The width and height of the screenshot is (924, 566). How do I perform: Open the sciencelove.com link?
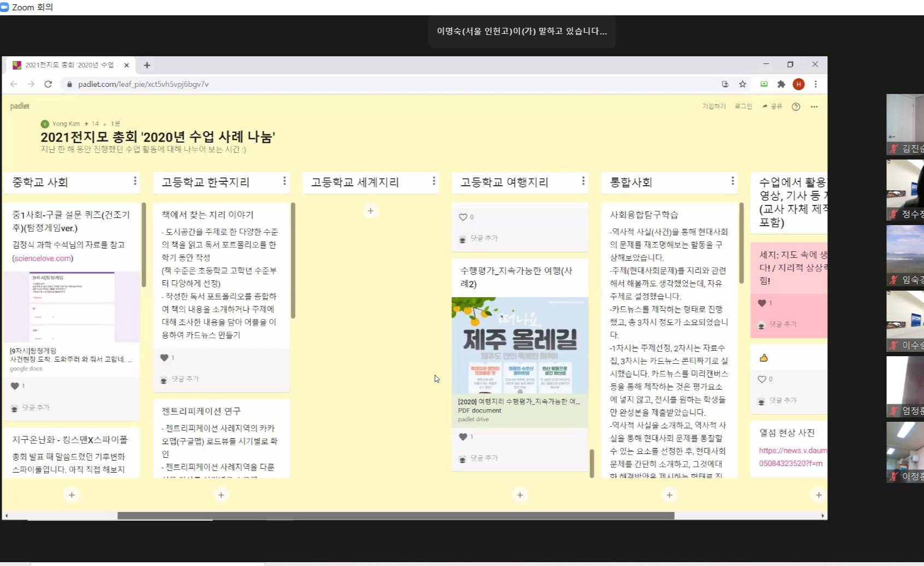(x=43, y=258)
